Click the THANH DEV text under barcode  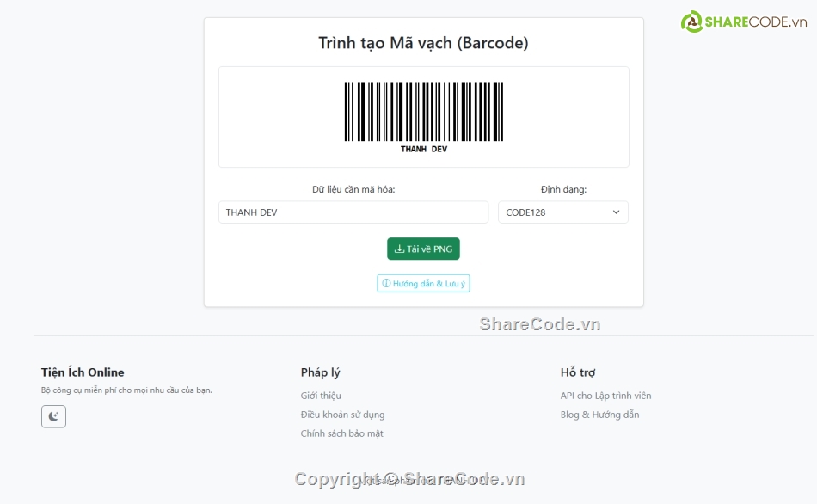click(424, 149)
